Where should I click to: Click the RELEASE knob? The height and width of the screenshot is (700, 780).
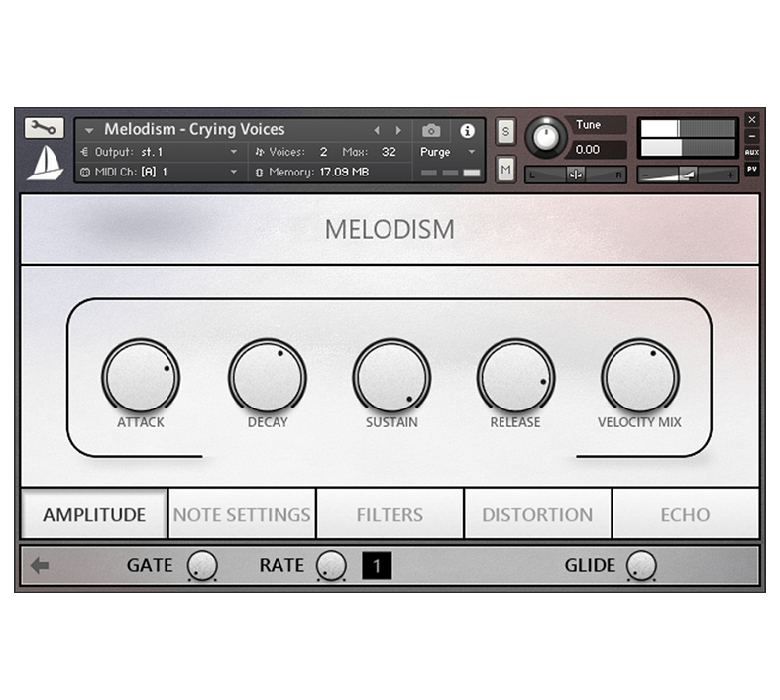coord(515,377)
